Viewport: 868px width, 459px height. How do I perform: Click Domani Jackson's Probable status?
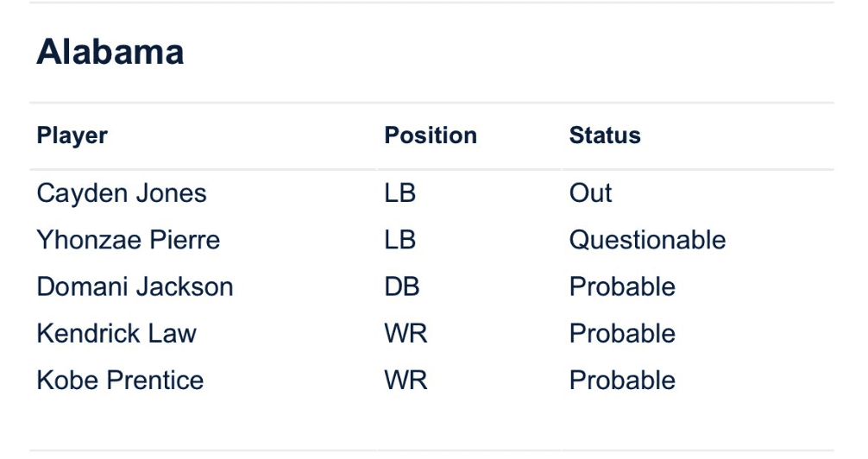tap(622, 286)
